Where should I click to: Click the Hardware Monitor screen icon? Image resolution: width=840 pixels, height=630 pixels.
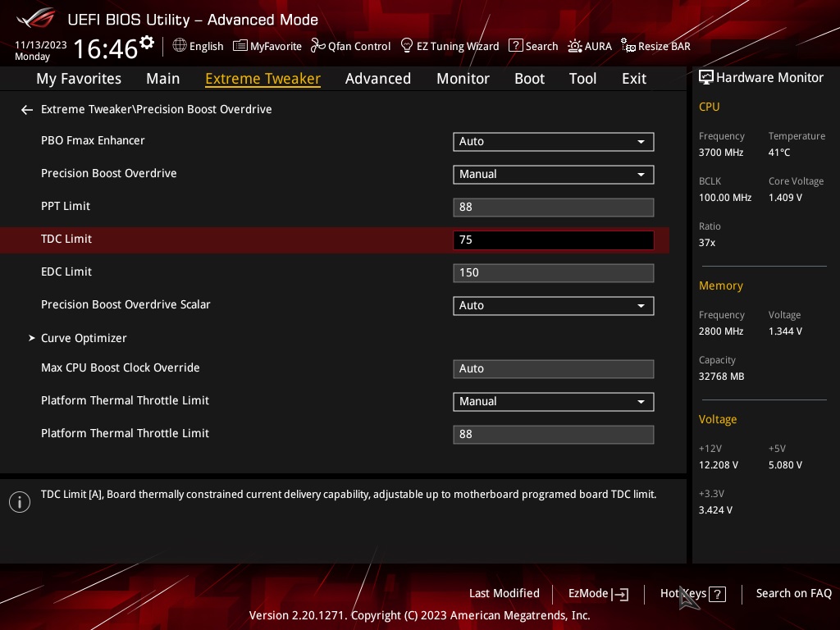click(706, 78)
